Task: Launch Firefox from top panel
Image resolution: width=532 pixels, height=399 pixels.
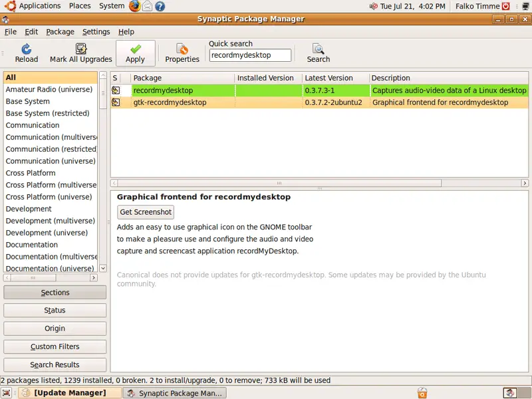Action: click(135, 6)
